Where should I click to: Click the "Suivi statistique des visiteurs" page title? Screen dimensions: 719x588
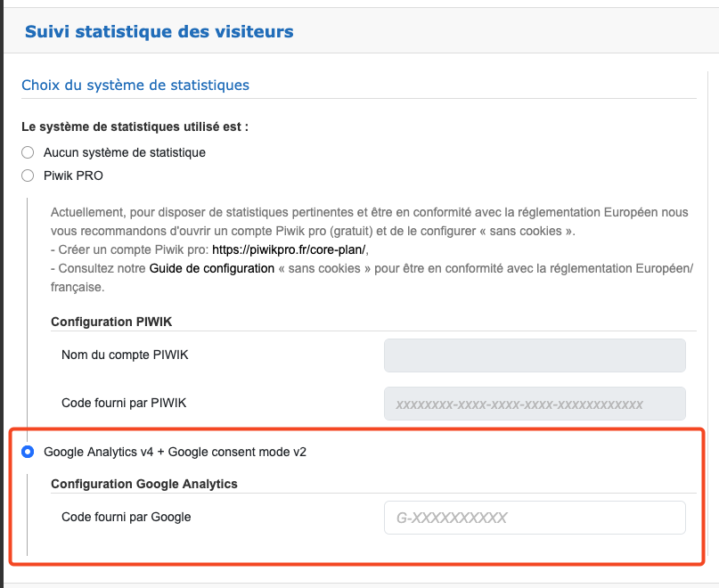[159, 32]
